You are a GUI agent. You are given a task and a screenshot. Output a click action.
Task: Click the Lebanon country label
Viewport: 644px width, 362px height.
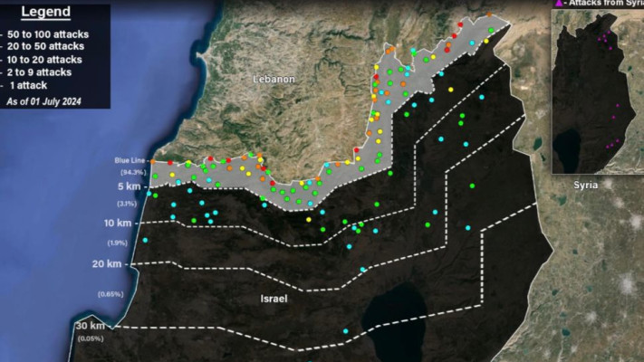[274, 80]
